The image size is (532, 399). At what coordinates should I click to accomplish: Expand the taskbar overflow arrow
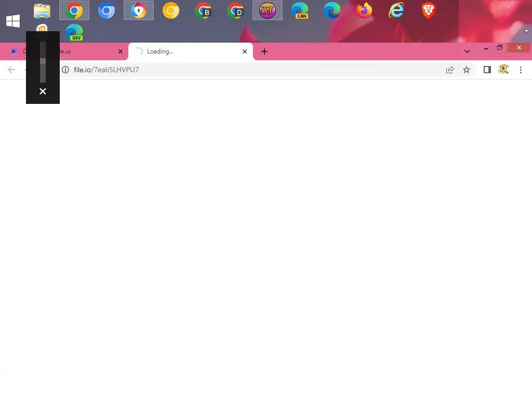pos(526,31)
